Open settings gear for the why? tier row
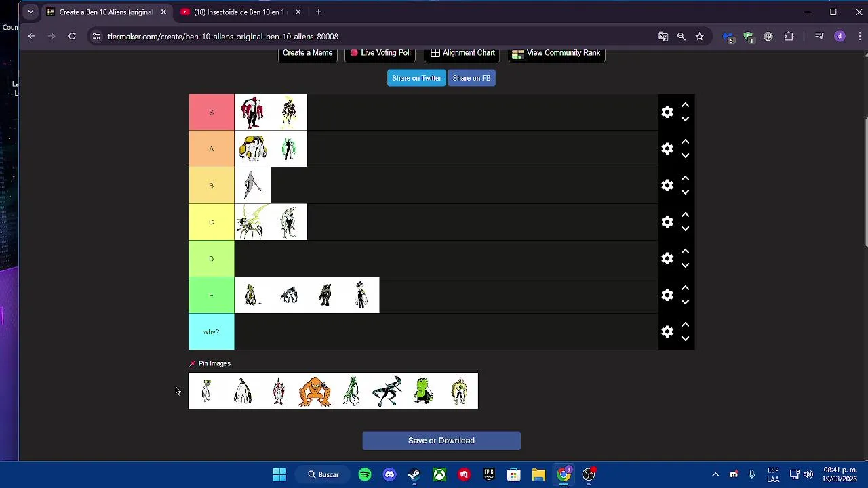868x488 pixels. pos(667,332)
